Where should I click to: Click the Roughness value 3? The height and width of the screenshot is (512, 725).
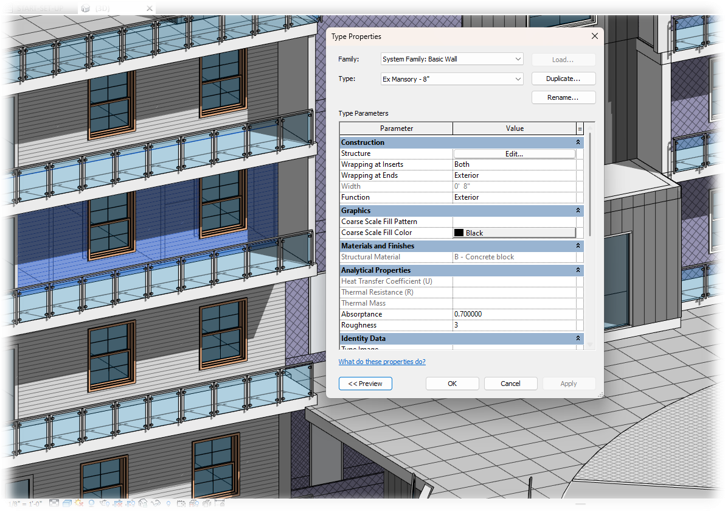514,326
